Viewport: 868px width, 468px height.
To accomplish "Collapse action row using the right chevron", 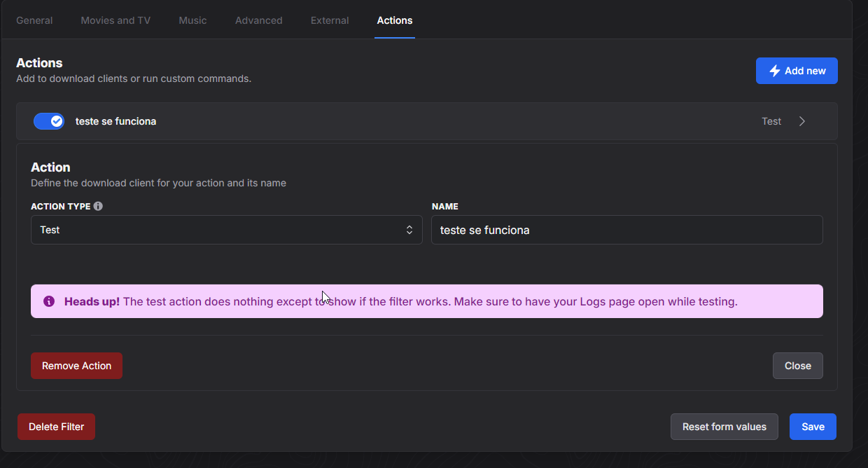I will point(802,121).
